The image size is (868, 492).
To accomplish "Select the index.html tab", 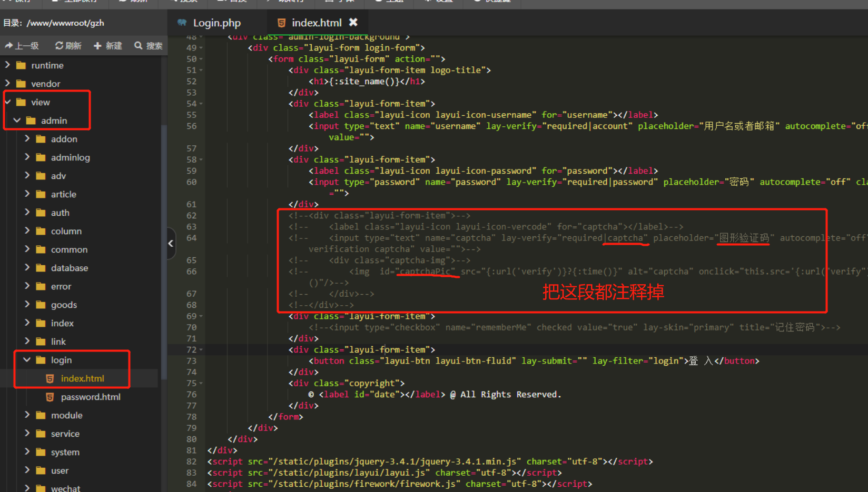I will coord(316,23).
